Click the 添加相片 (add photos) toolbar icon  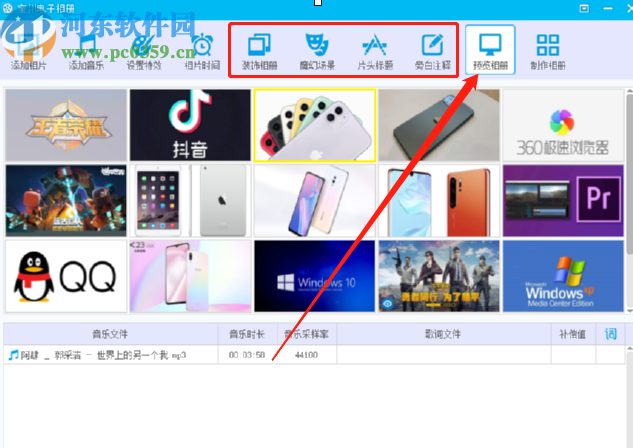click(28, 45)
